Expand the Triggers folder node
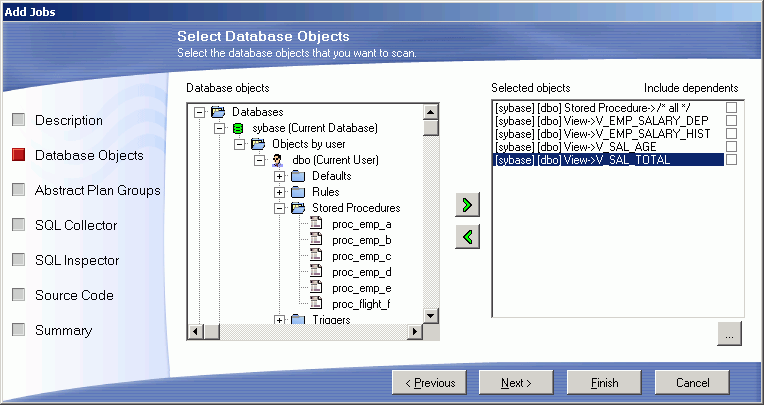 coord(279,320)
